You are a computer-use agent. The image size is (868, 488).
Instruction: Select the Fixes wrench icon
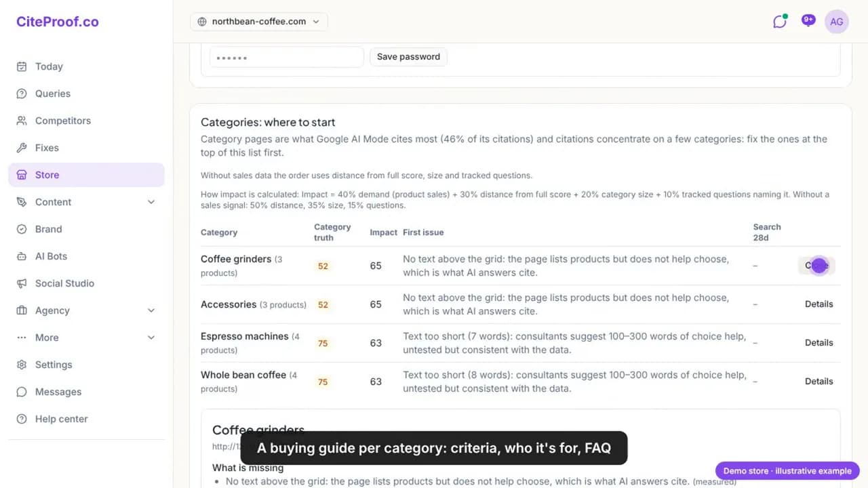point(22,148)
